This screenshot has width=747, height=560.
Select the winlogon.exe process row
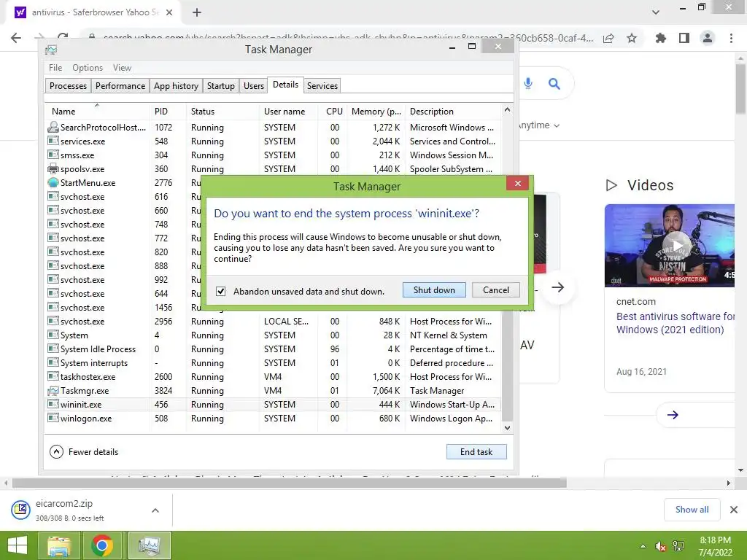(273, 419)
